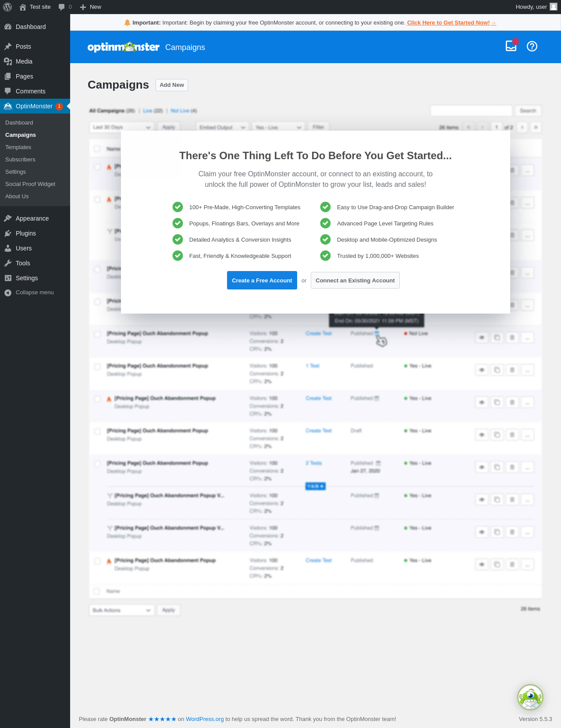Click the Tools wrench icon
561x728 pixels.
[x=8, y=263]
